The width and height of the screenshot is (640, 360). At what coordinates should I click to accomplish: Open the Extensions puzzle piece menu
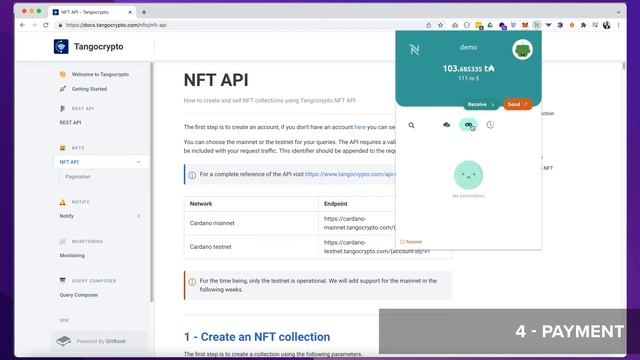[x=584, y=25]
